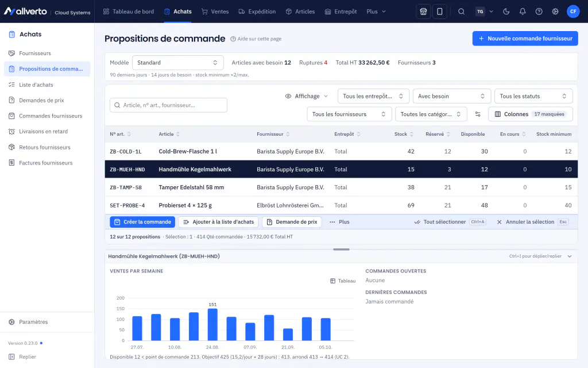Open the Articles tab
The width and height of the screenshot is (588, 368).
click(300, 11)
